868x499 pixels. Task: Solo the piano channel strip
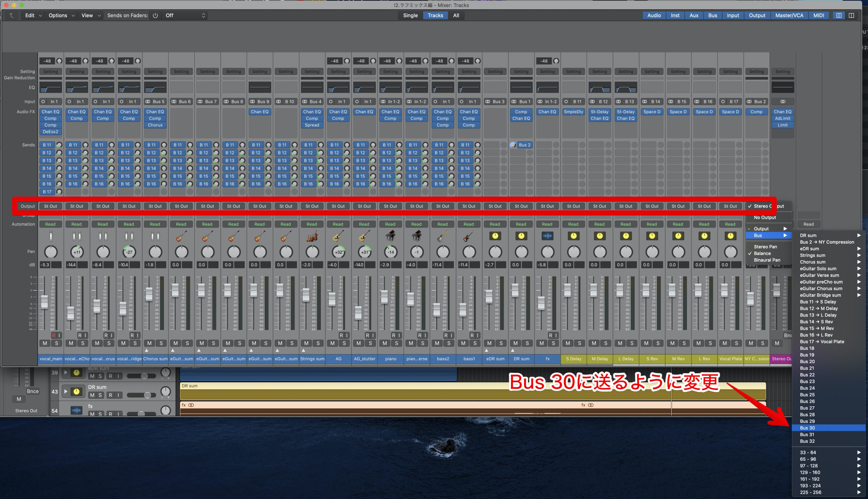(396, 343)
